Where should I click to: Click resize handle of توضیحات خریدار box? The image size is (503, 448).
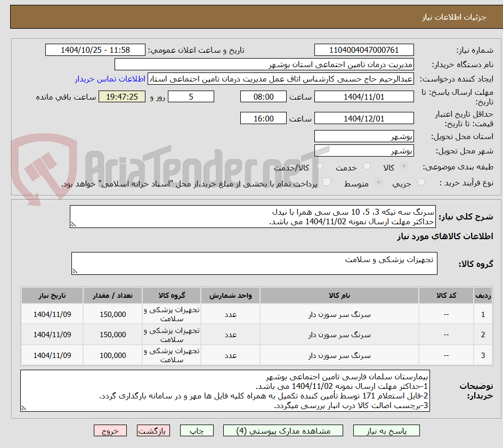tap(23, 408)
